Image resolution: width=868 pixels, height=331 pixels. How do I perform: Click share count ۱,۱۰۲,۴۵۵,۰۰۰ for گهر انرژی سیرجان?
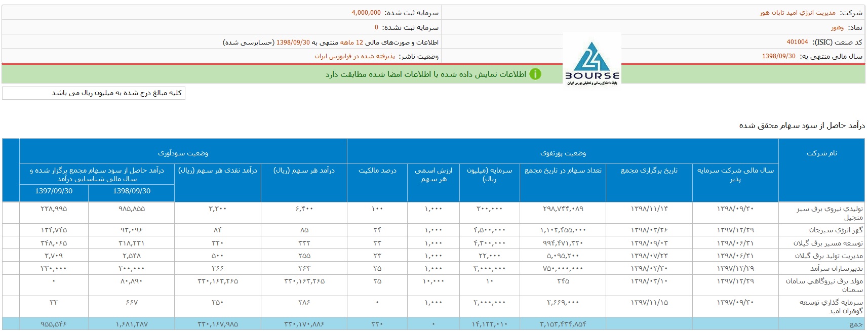(563, 230)
